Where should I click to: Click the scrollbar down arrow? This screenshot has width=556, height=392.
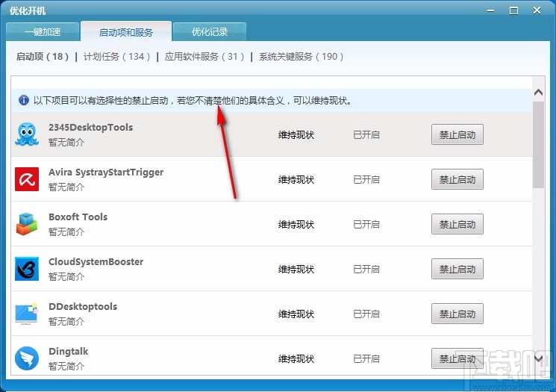click(538, 358)
